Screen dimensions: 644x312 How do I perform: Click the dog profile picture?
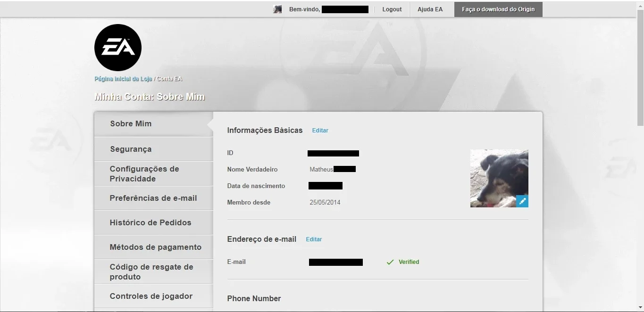(499, 178)
